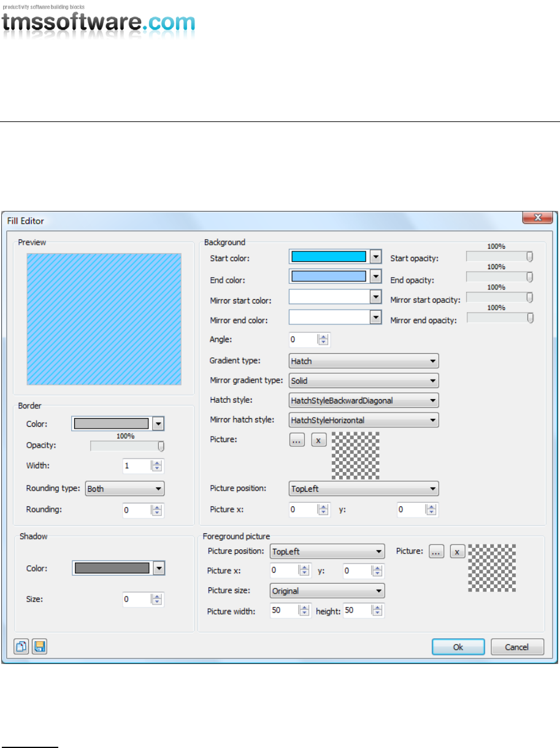Click the border Opacity slider handle
The image size is (560, 748).
(161, 446)
